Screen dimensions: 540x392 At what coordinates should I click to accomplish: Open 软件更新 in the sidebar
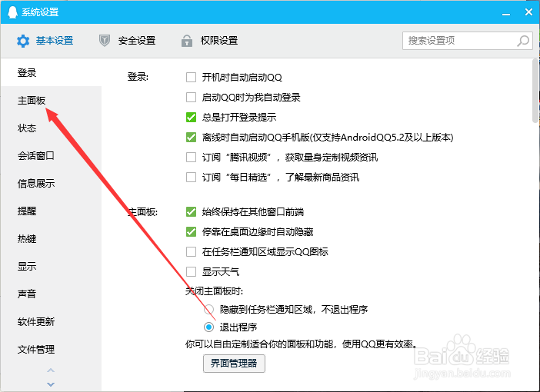click(x=52, y=322)
